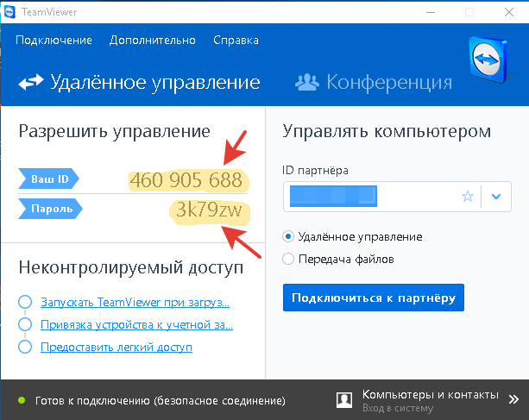Expand the ID партнёра dropdown arrow
Screen dimensions: 529x420
tap(496, 196)
